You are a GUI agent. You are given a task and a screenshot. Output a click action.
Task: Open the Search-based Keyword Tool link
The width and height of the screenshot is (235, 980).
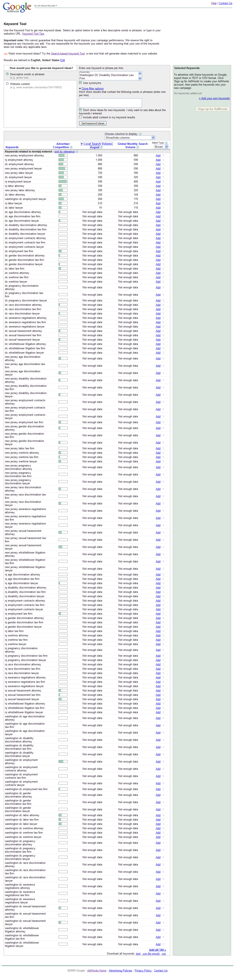pyautogui.click(x=68, y=54)
